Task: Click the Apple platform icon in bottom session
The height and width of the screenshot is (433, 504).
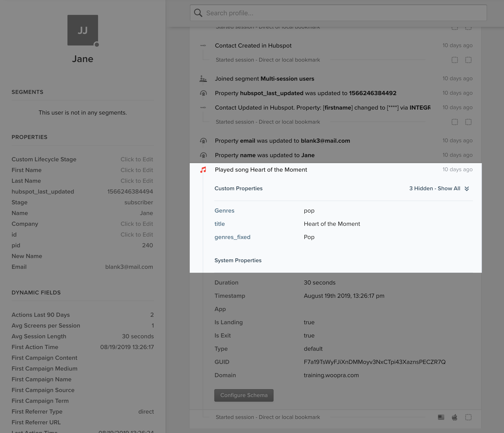Action: (x=454, y=417)
